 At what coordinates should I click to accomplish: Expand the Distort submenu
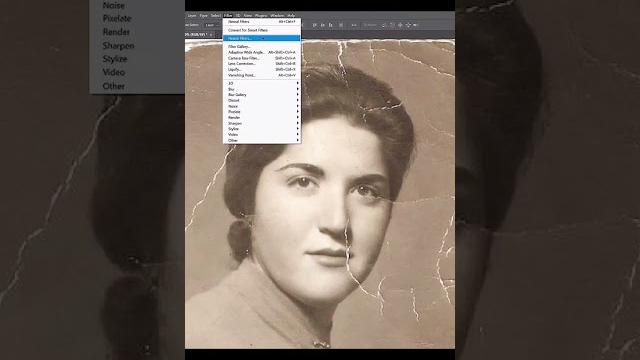262,100
